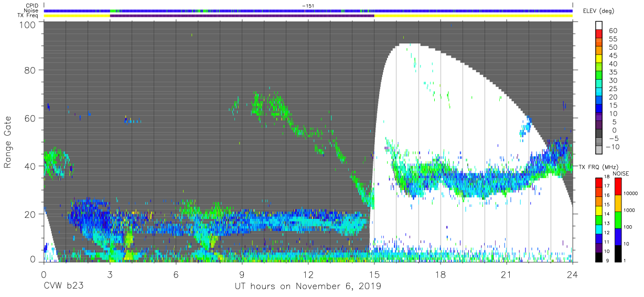644x297 pixels.
Task: Click the blue Noise strip above the plot
Action: coord(308,10)
